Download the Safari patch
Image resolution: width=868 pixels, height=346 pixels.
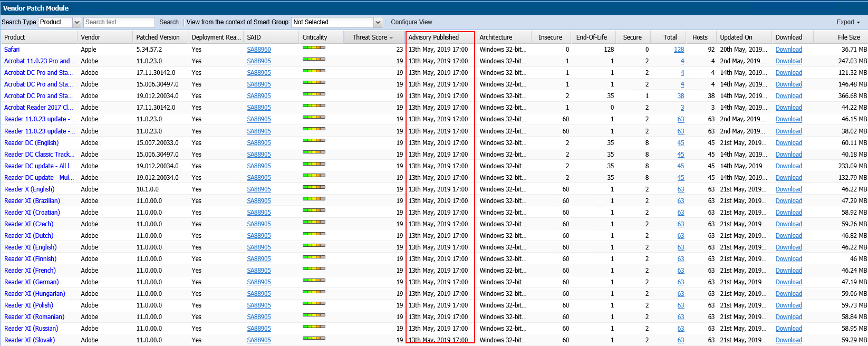click(788, 50)
